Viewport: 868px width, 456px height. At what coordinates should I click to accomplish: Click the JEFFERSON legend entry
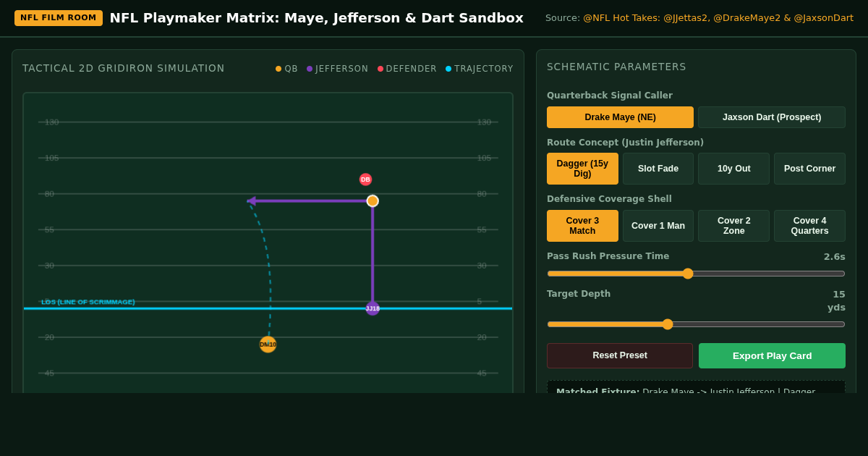click(x=337, y=69)
